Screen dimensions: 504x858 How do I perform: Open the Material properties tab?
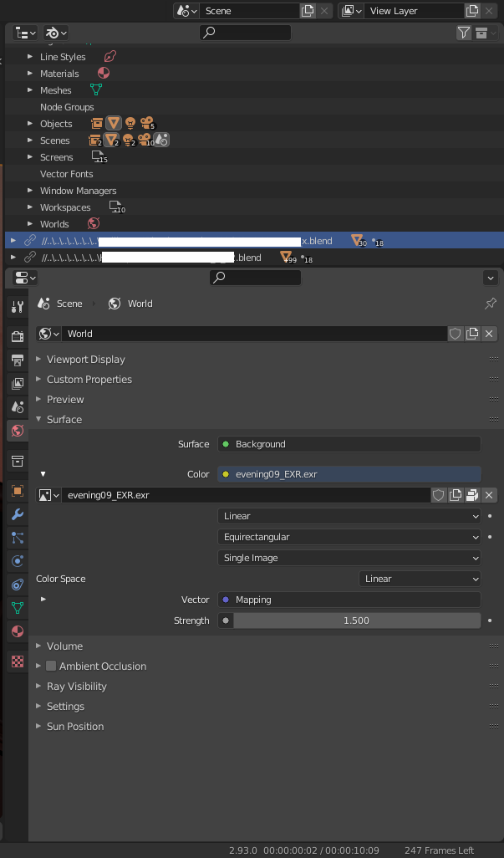click(18, 631)
